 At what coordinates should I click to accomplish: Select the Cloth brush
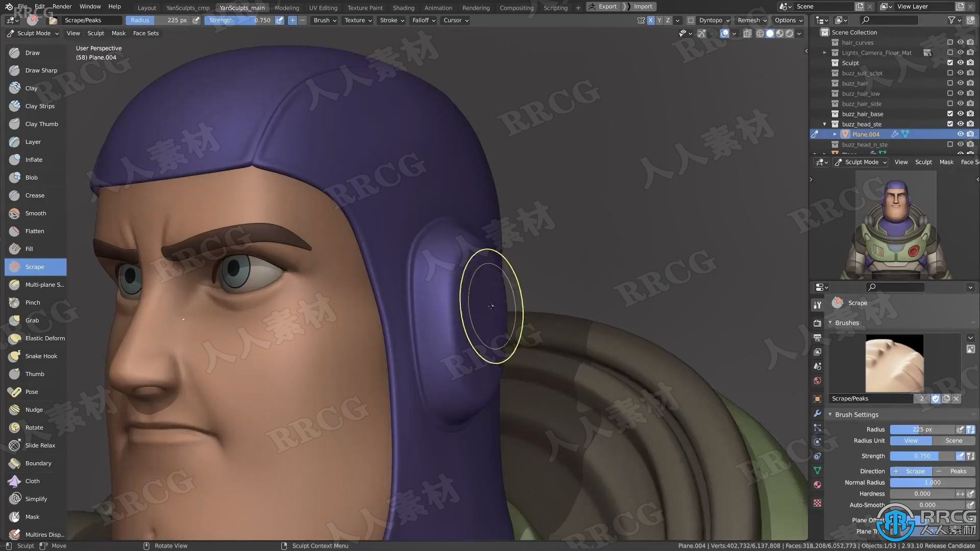pos(35,481)
